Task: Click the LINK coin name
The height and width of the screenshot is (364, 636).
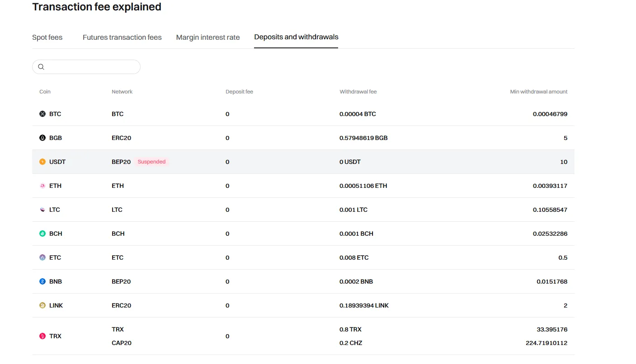Action: pos(56,305)
